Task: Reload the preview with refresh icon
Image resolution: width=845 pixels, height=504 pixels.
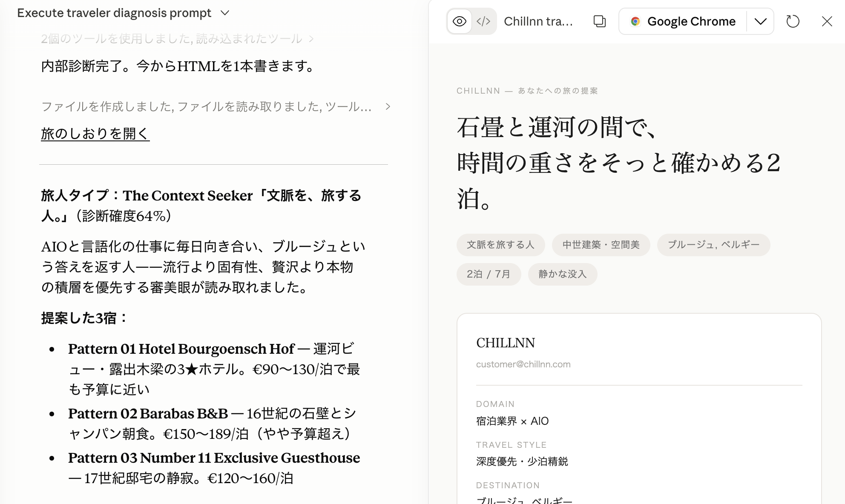Action: [x=793, y=21]
